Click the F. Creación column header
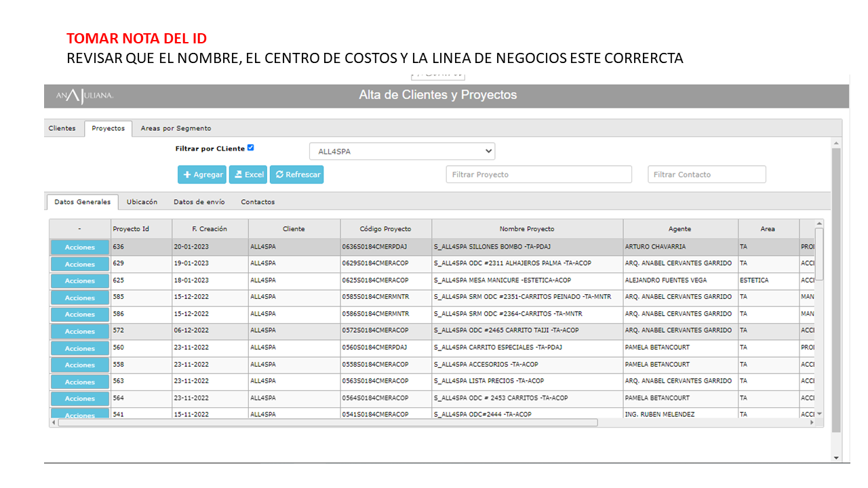Image resolution: width=868 pixels, height=488 pixels. pyautogui.click(x=210, y=229)
